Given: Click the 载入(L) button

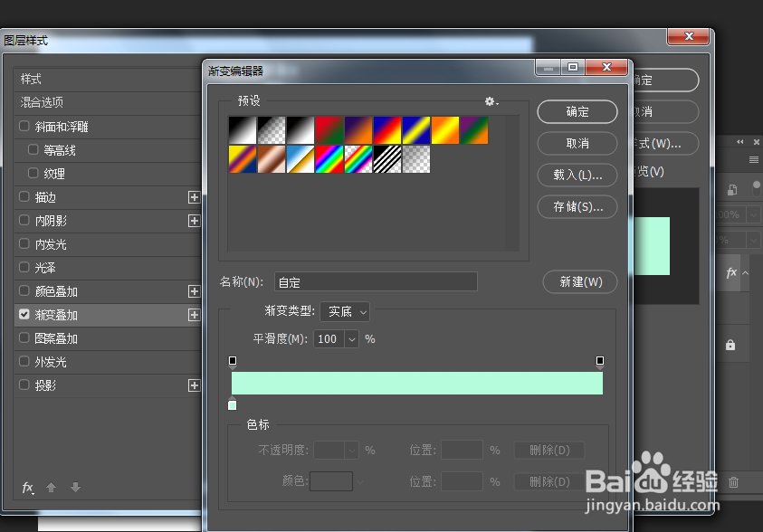Looking at the screenshot, I should [577, 175].
